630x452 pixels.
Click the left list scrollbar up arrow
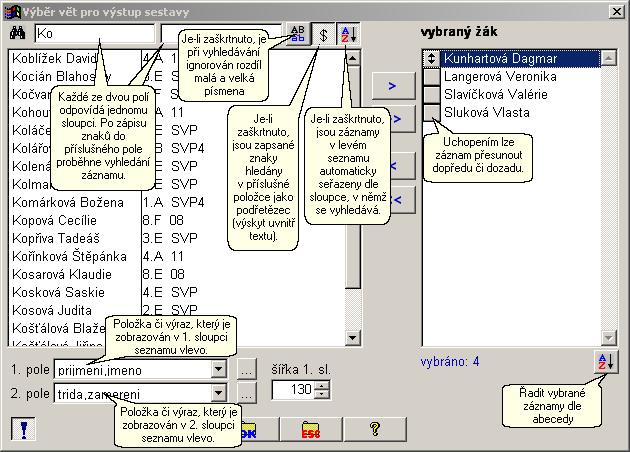[x=353, y=58]
